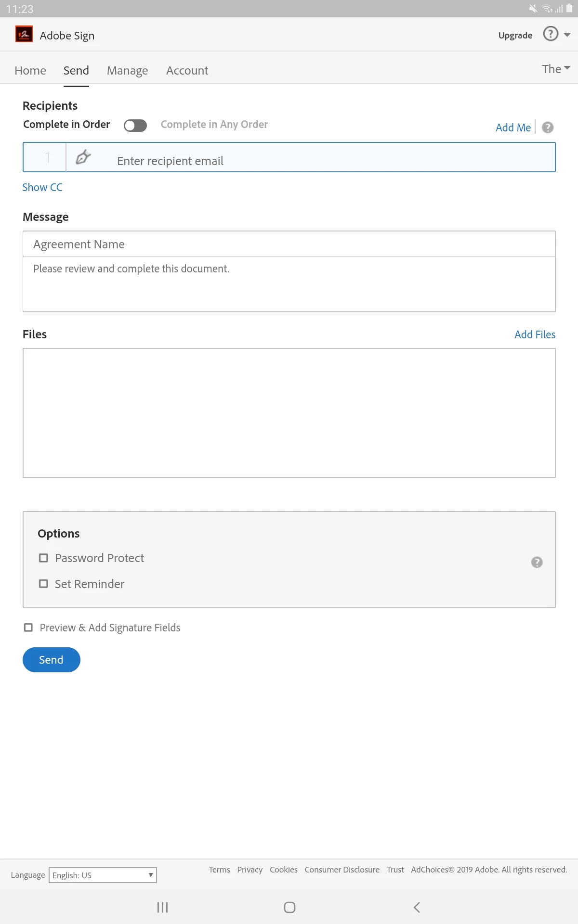The height and width of the screenshot is (924, 578).
Task: Click the blue Send button
Action: click(52, 660)
